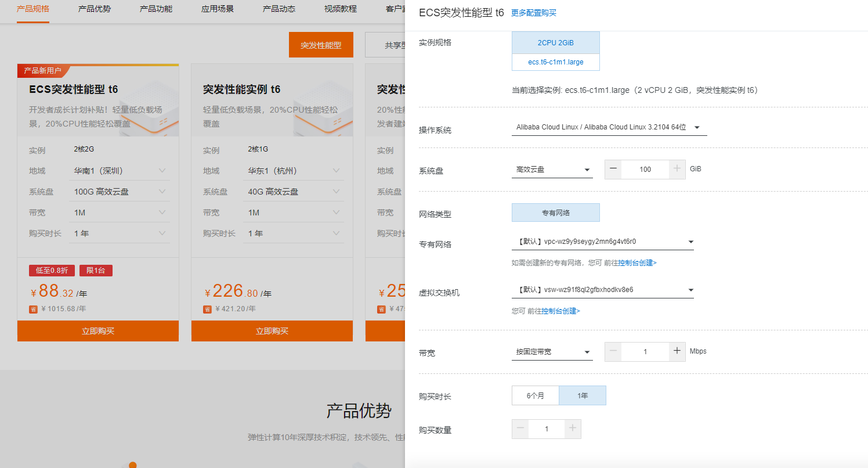The width and height of the screenshot is (868, 468).
Task: Open the 虚拟交换机 dropdown
Action: (602, 289)
